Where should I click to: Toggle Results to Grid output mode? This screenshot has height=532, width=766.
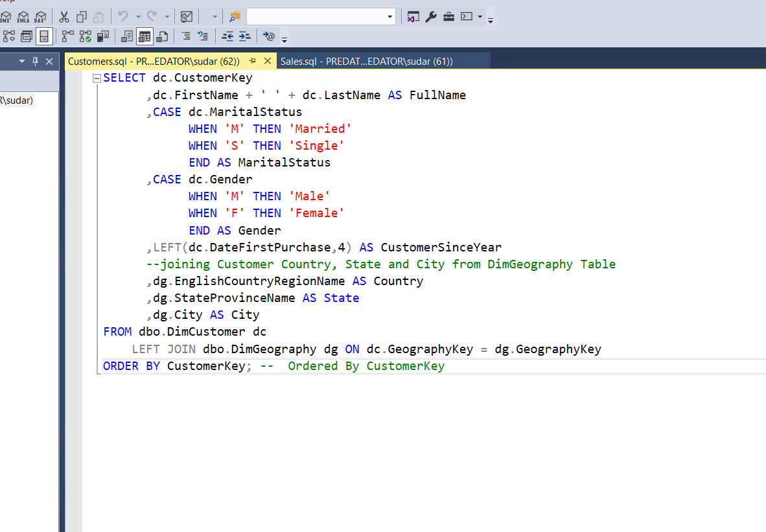click(144, 36)
